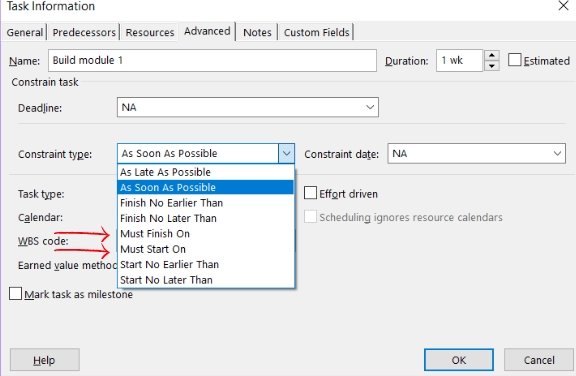576x376 pixels.
Task: Increase duration with the up spinner arrow
Action: [x=492, y=55]
